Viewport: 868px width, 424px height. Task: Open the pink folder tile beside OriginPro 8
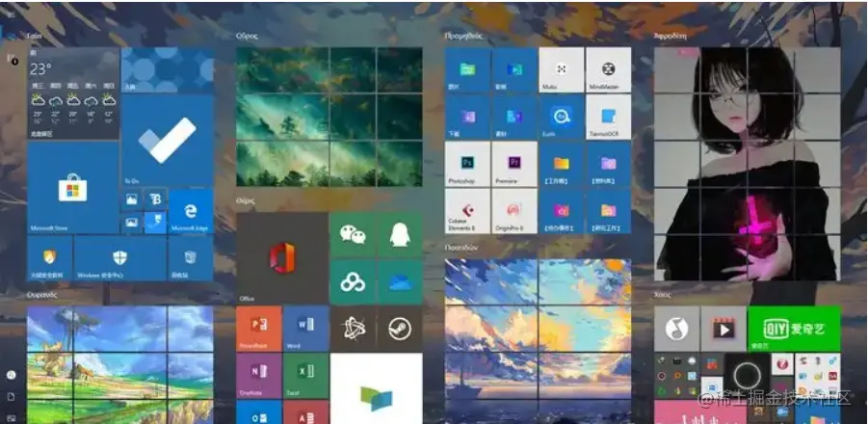pos(562,211)
